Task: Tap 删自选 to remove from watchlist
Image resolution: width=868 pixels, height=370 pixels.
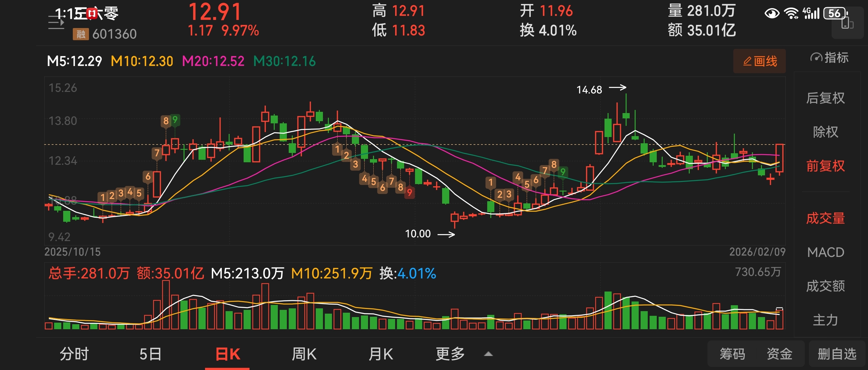Action: [x=837, y=354]
